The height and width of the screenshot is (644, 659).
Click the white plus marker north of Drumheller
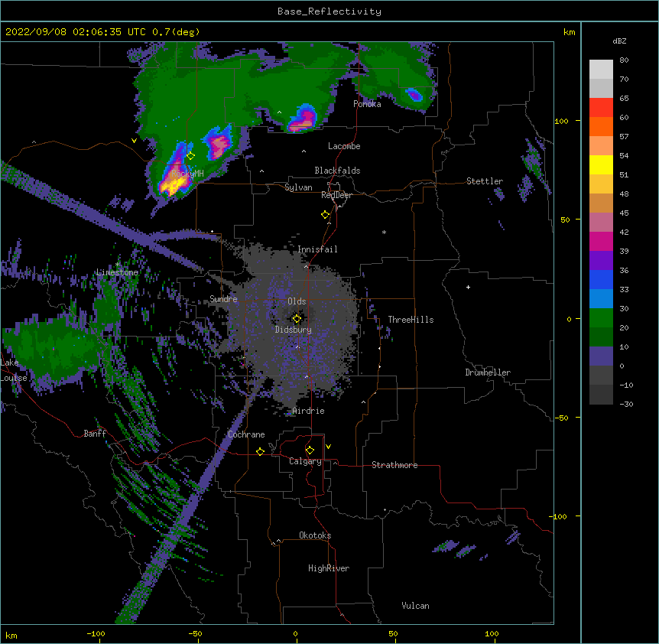pos(468,287)
